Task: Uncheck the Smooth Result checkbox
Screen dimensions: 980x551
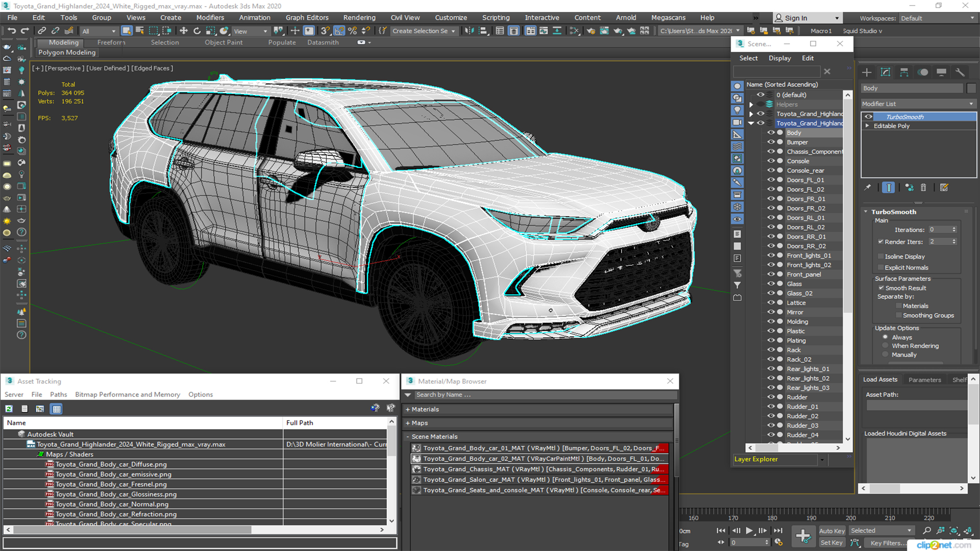Action: 881,288
